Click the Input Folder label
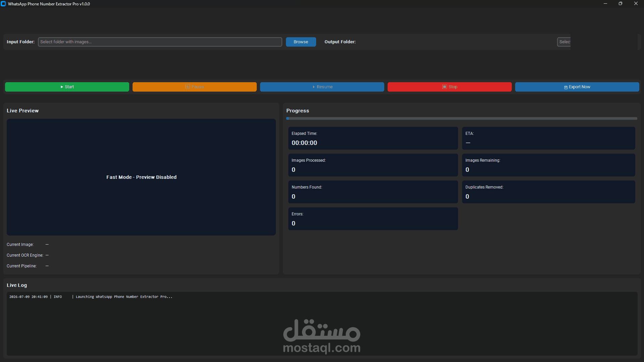This screenshot has height=362, width=644. coord(20,42)
